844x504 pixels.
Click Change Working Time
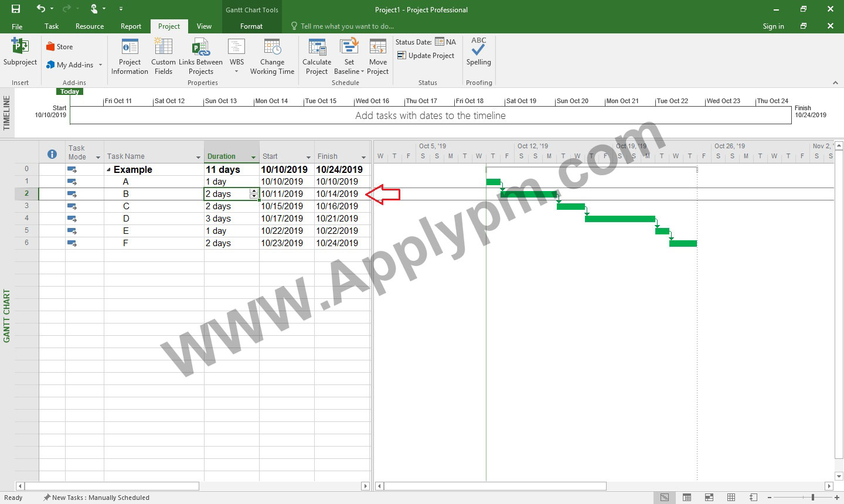(x=272, y=57)
